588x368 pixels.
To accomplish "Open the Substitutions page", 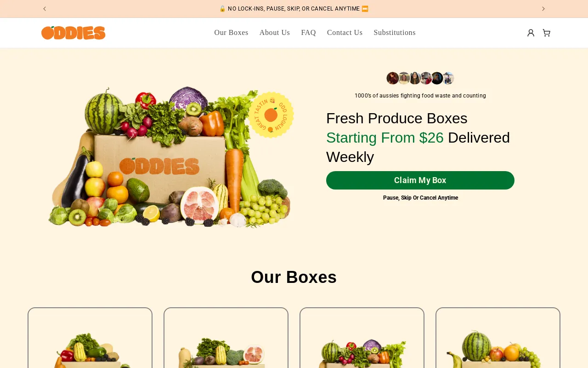I will click(x=395, y=33).
